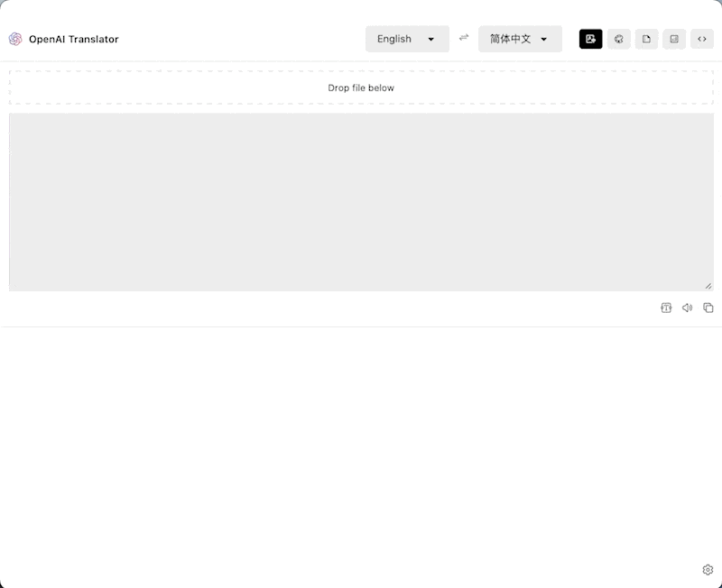Click the Drop file below zone
722x588 pixels.
click(x=361, y=87)
